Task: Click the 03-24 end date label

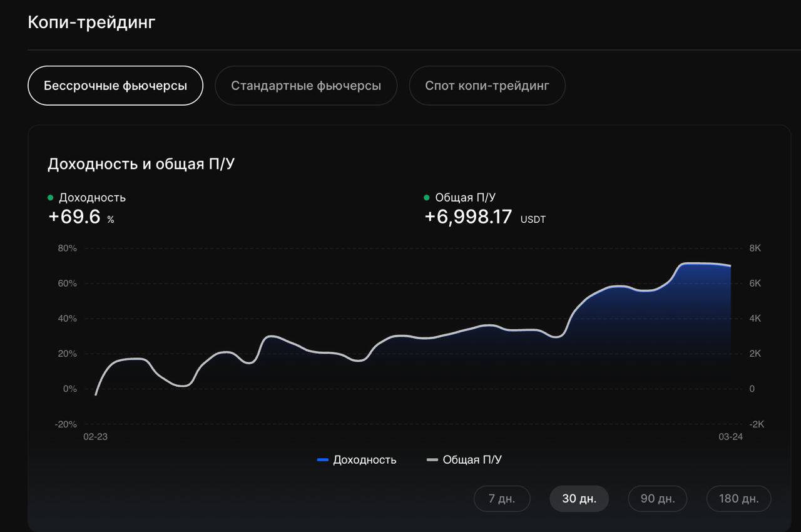Action: click(x=730, y=437)
